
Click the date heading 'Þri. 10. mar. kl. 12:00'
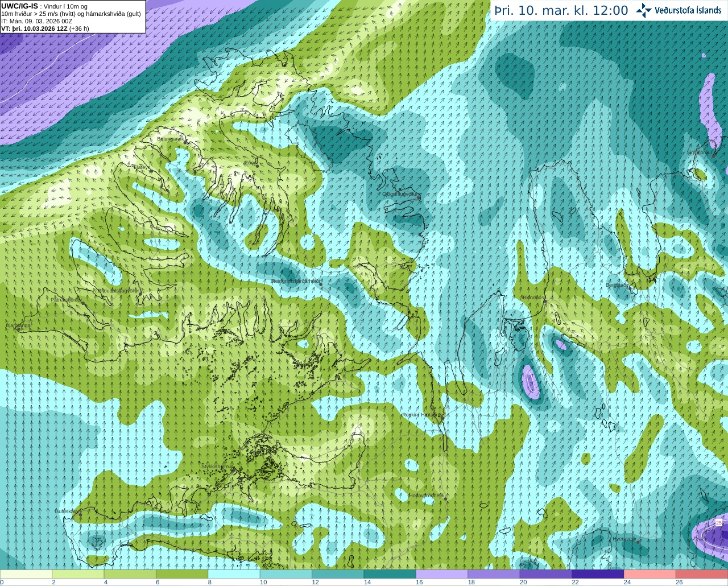(x=561, y=10)
